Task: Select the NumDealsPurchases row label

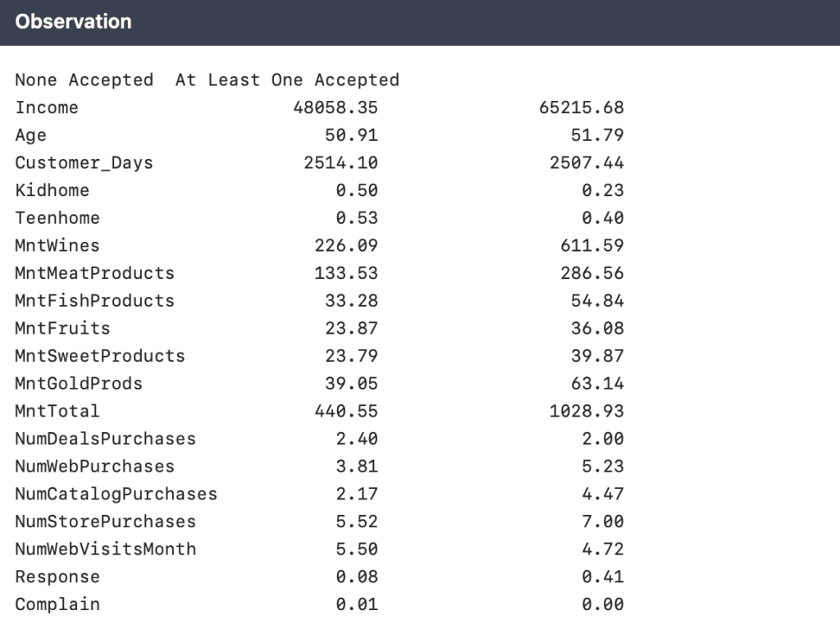Action: click(105, 439)
